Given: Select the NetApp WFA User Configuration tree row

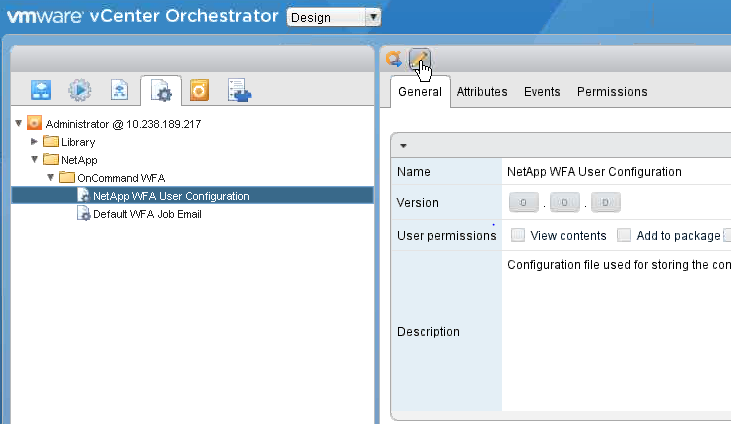Looking at the screenshot, I should (193, 195).
